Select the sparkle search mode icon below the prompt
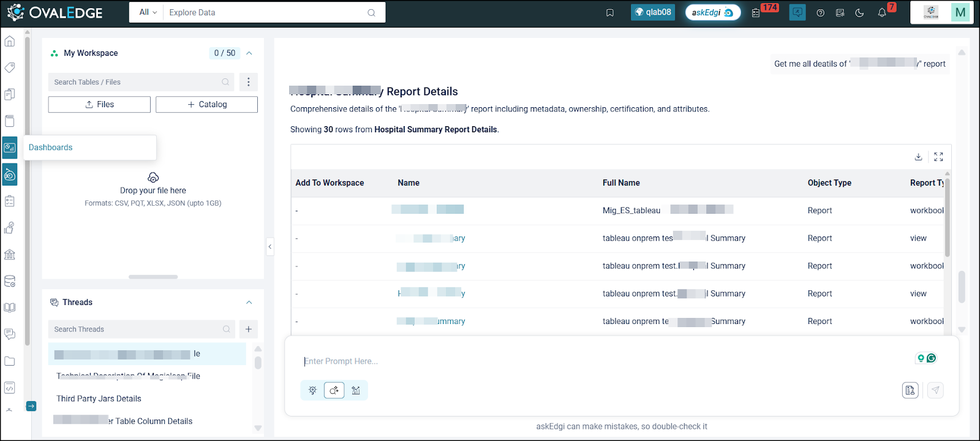Viewport: 980px width, 441px height. pyautogui.click(x=334, y=390)
